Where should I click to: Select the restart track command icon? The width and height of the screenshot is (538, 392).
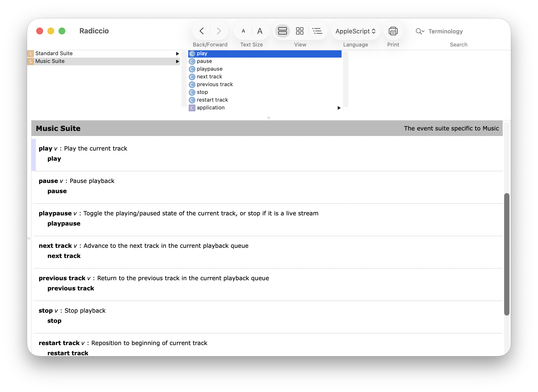pos(192,100)
